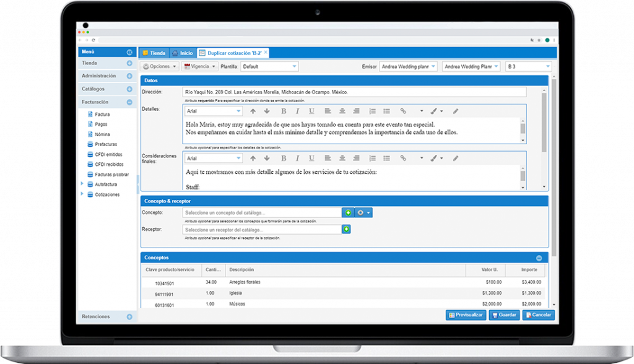Insert bulleted list in Detalles editor
The image size is (634, 364).
point(386,111)
